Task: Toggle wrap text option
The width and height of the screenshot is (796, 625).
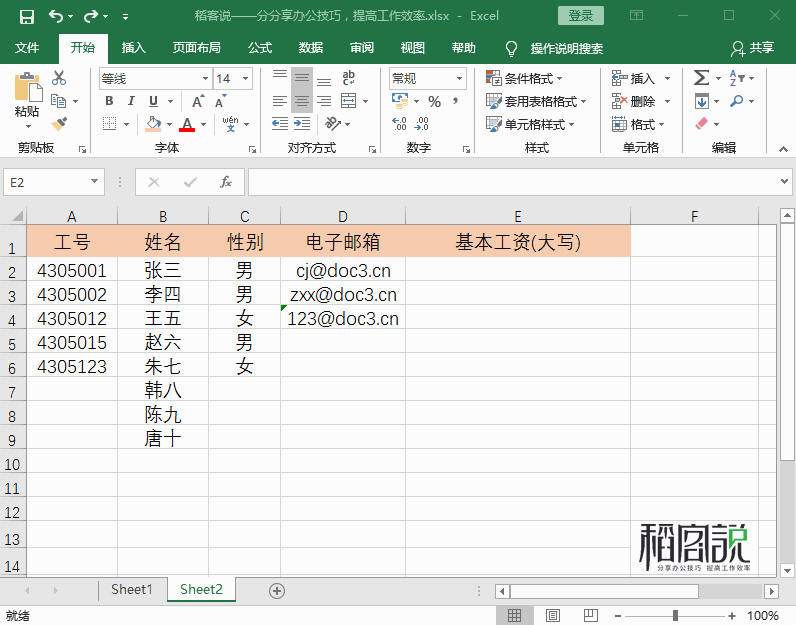Action: pos(348,78)
